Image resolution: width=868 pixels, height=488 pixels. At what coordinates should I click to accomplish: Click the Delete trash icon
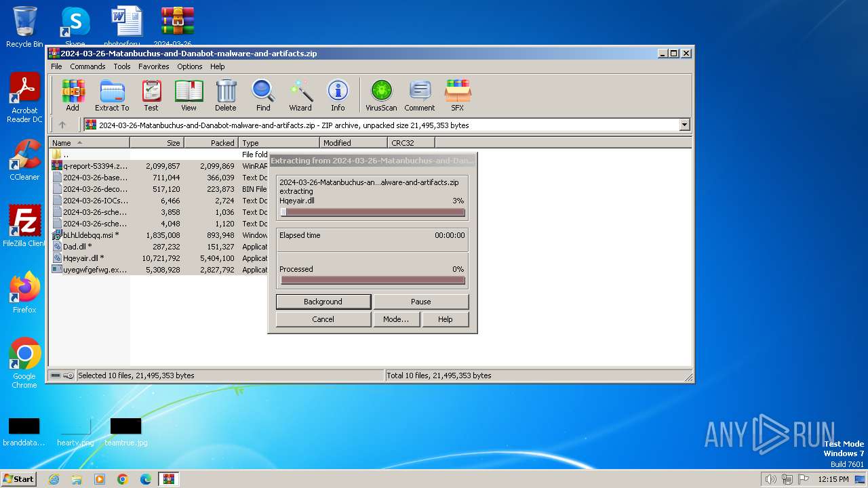[x=226, y=95]
